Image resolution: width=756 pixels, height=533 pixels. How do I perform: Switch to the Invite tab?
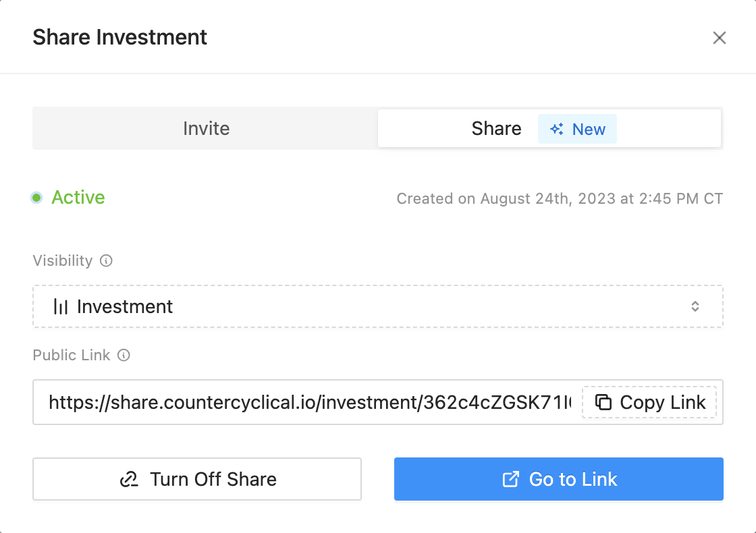click(206, 129)
